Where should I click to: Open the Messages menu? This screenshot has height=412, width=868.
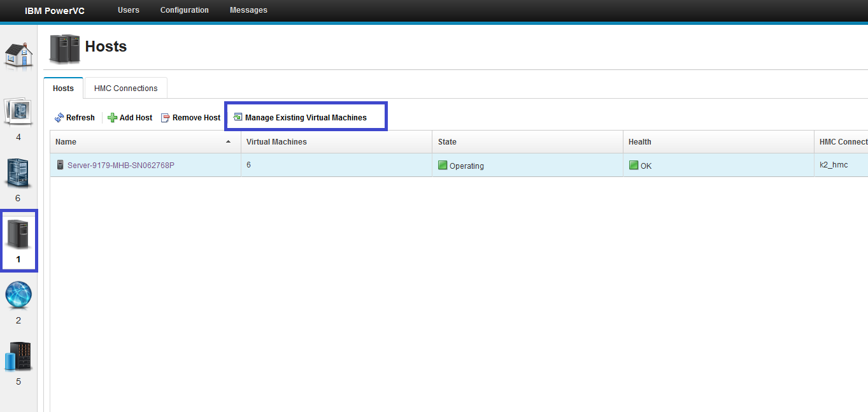click(x=248, y=10)
